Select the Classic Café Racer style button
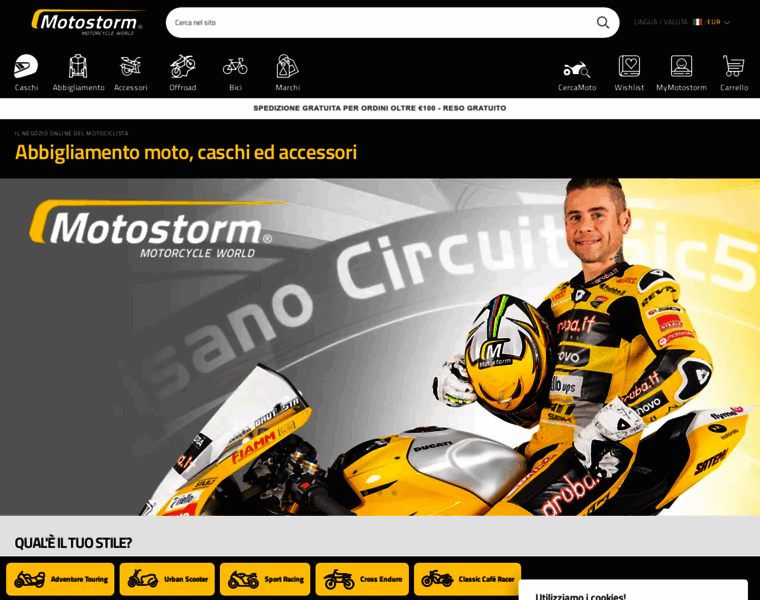The height and width of the screenshot is (600, 760). click(467, 579)
